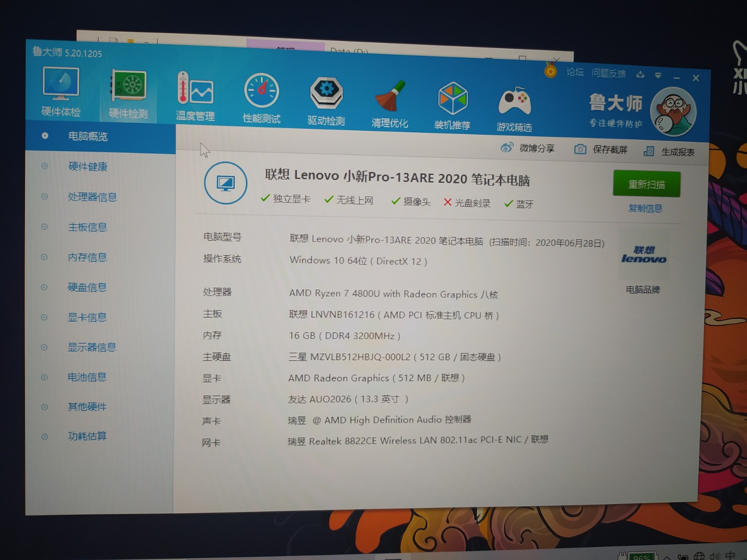Screen dimensions: 747x560
Task: Click 复制信息 copy info link
Action: 645,208
